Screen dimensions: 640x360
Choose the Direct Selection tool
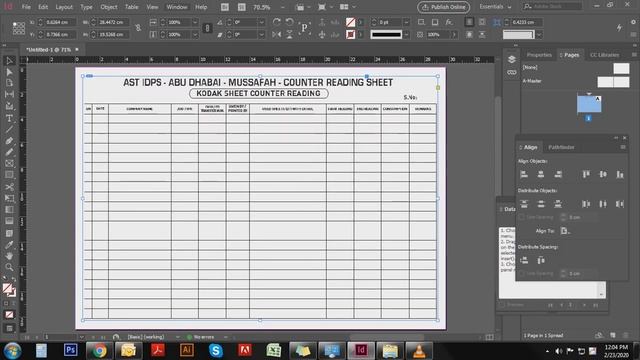tap(9, 72)
